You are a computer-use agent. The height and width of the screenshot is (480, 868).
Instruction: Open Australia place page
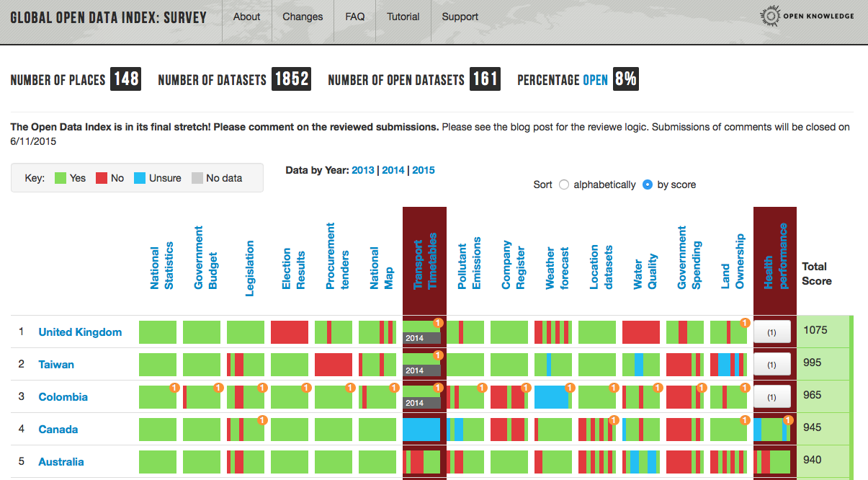(x=61, y=462)
